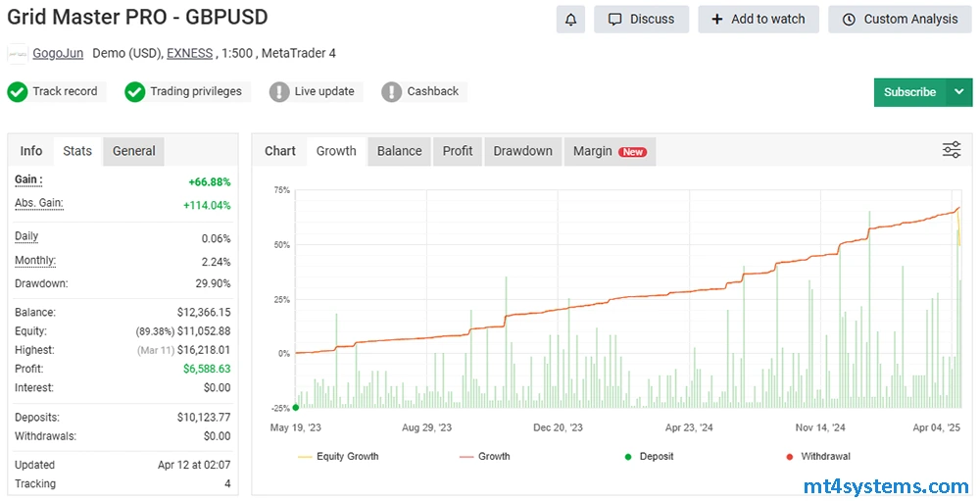Click the notification bell icon
Image resolution: width=980 pixels, height=501 pixels.
coord(570,20)
